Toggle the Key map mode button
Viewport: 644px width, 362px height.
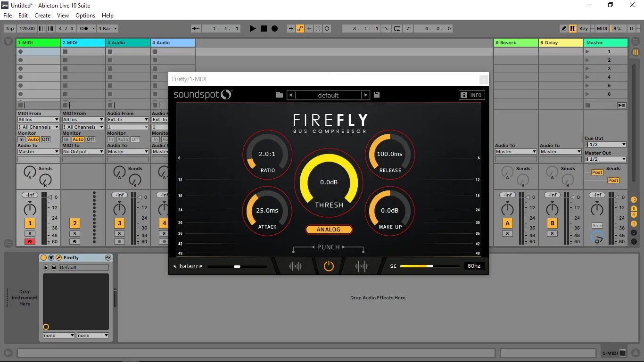click(584, 29)
